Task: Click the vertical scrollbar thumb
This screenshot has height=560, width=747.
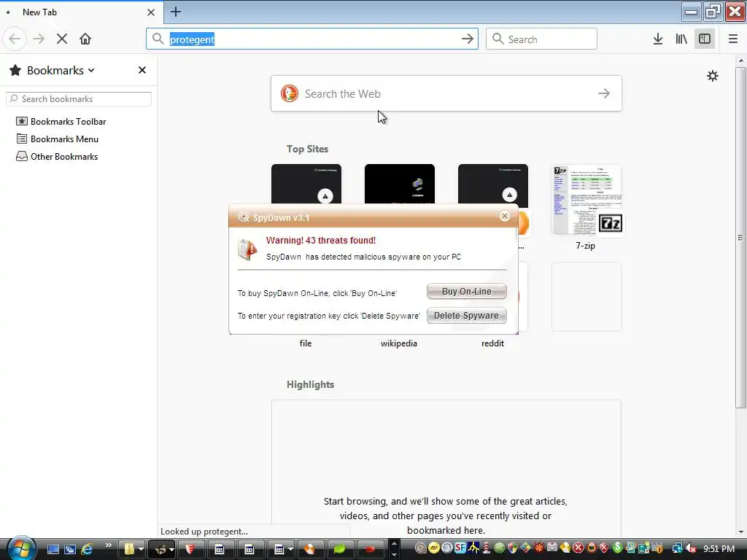Action: [740, 238]
